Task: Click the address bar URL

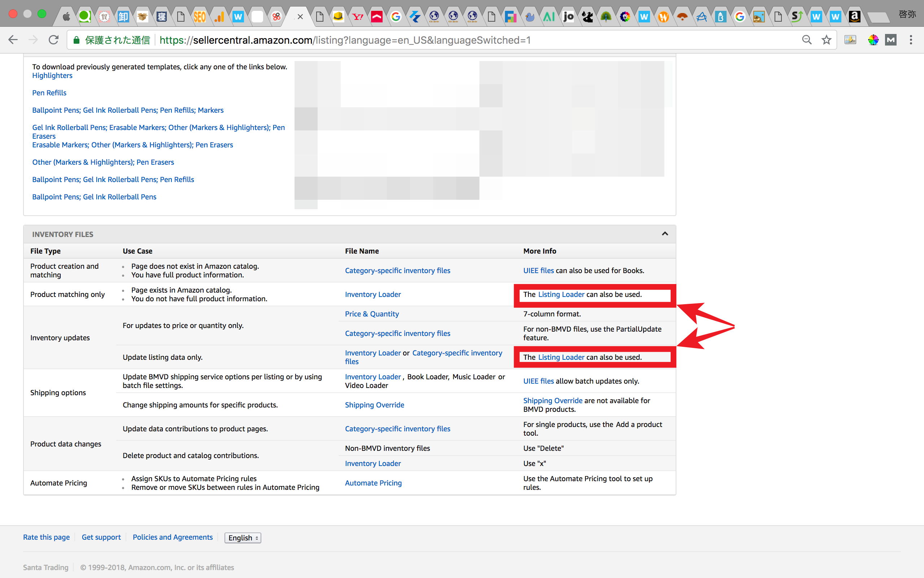Action: pos(345,40)
